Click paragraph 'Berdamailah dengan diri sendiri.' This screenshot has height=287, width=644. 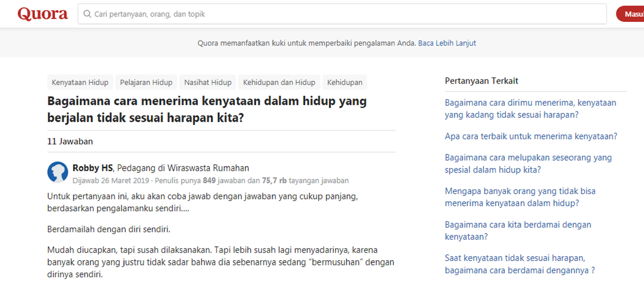(109, 229)
